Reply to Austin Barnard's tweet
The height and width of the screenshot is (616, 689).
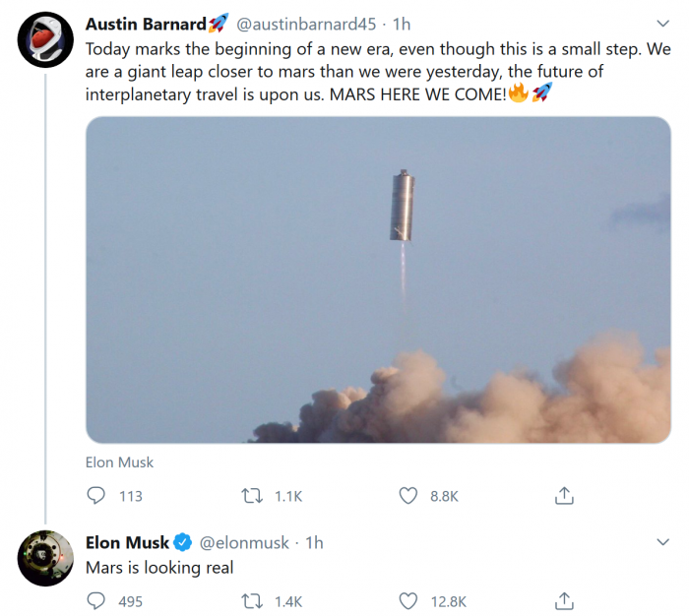tap(96, 496)
